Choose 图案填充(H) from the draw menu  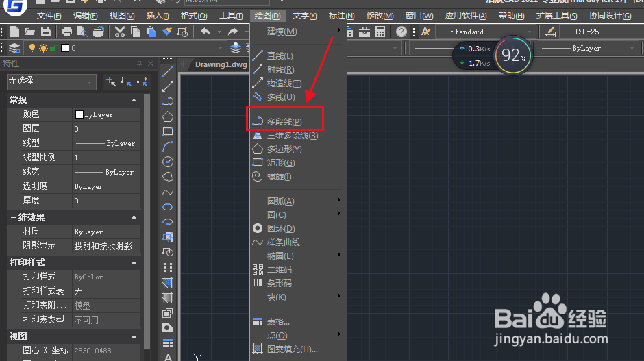[x=298, y=349]
